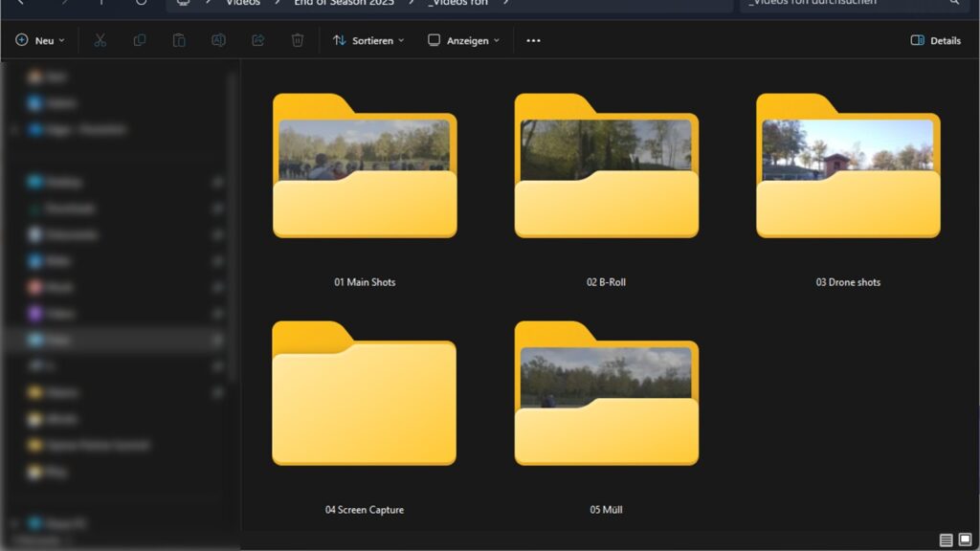
Task: Switch to large thumbnails view in status bar
Action: [965, 540]
